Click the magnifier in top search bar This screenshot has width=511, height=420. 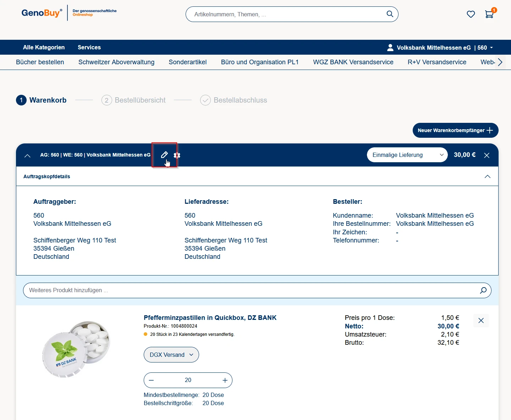tap(390, 14)
